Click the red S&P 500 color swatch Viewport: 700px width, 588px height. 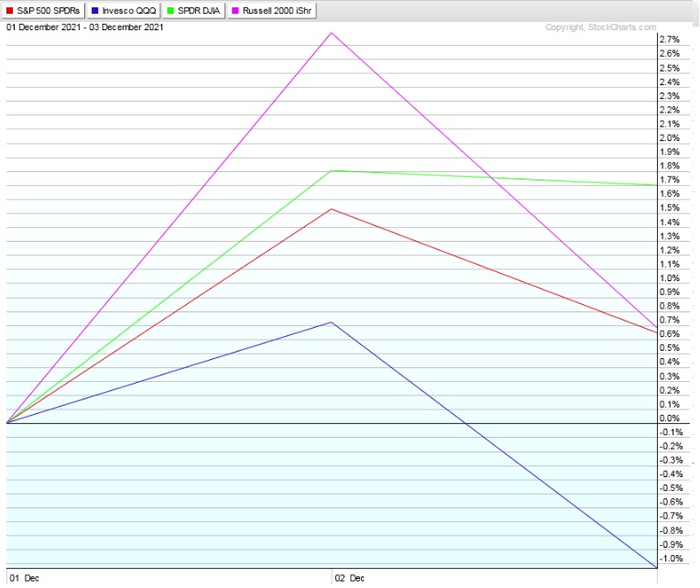pyautogui.click(x=10, y=11)
